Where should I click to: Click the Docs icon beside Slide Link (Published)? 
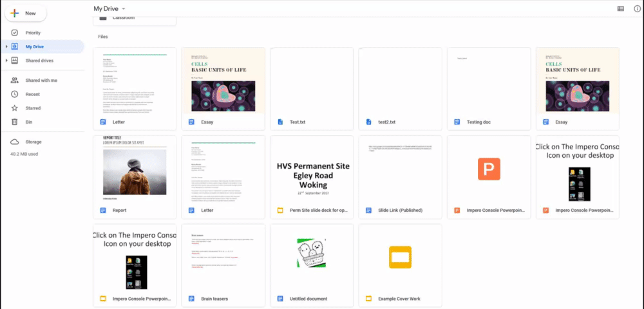coord(369,211)
